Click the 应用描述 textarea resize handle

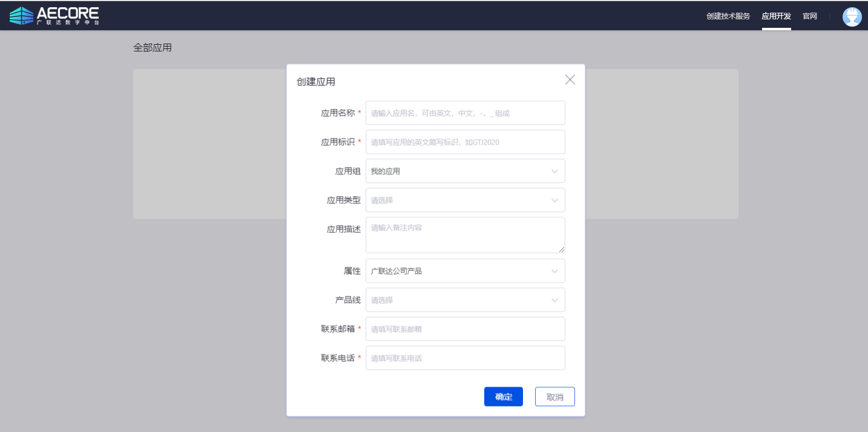pyautogui.click(x=562, y=249)
